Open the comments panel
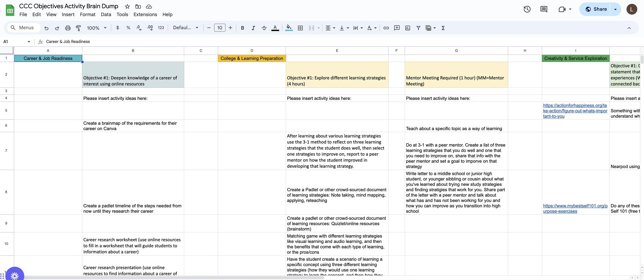 [x=544, y=9]
